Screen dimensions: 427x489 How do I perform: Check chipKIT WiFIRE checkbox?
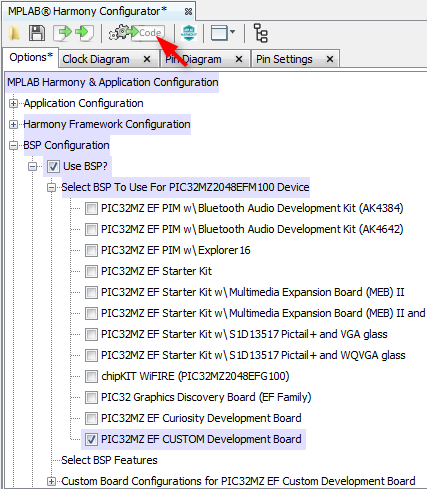(x=91, y=376)
